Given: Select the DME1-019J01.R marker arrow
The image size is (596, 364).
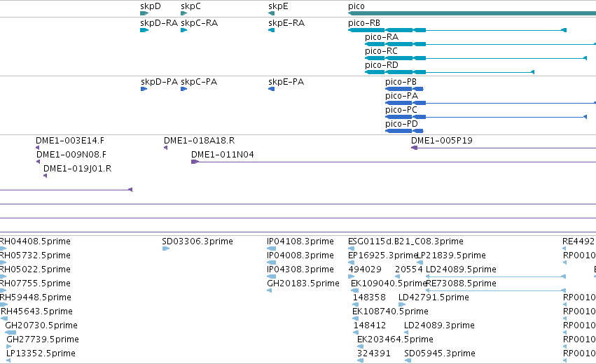Looking at the screenshot, I should 46,176.
